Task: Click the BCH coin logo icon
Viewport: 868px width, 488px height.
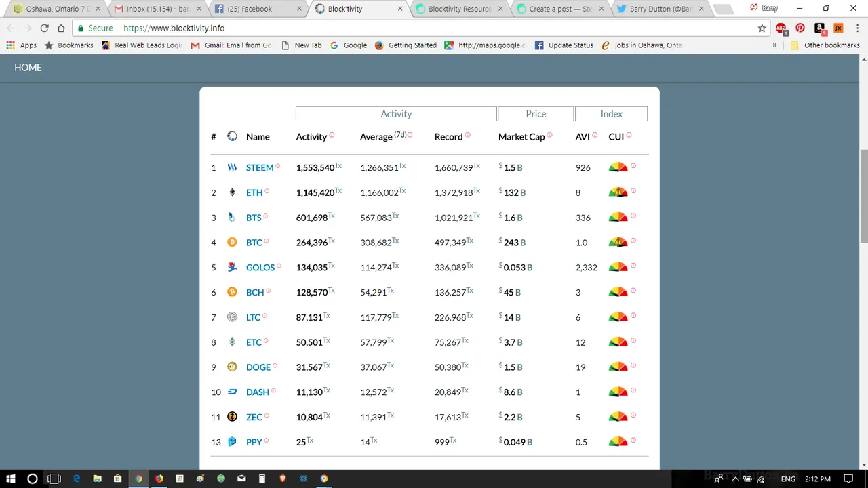Action: tap(232, 292)
